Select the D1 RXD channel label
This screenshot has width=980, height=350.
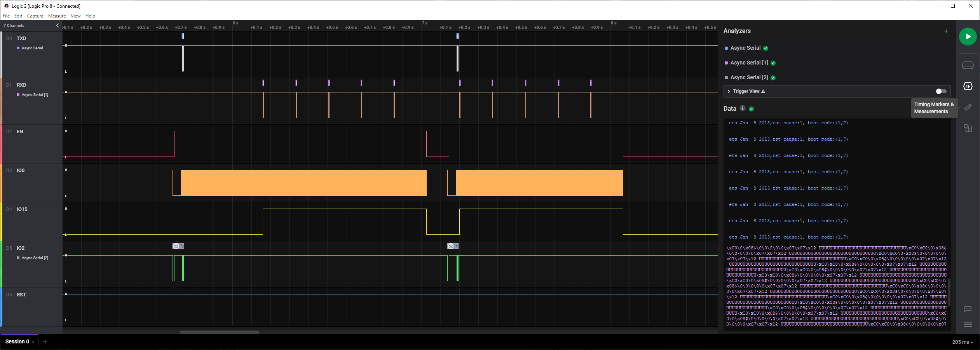point(21,85)
